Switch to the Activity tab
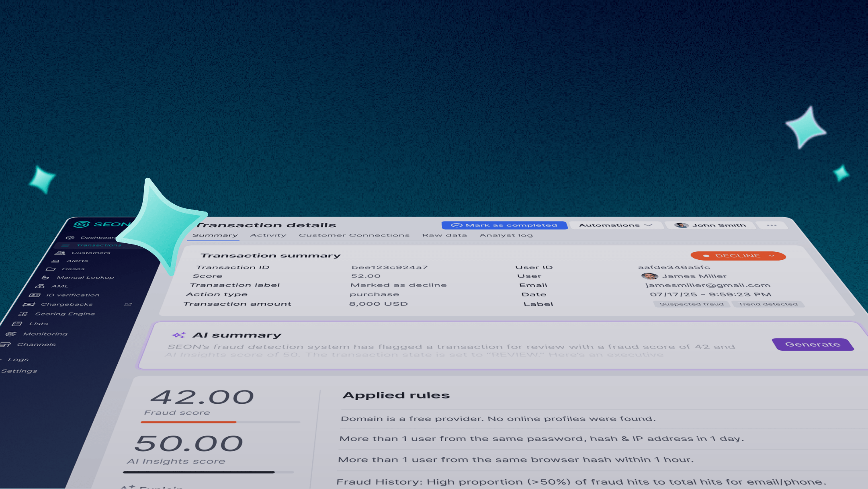868x489 pixels. click(x=268, y=235)
